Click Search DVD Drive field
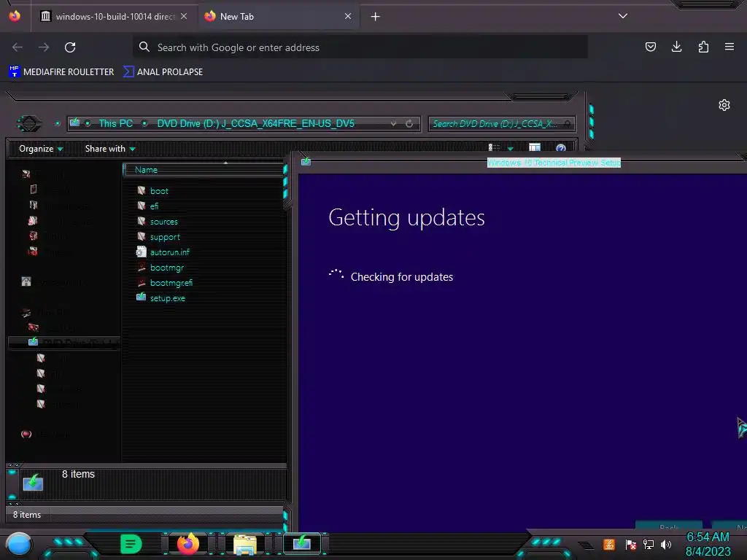747x560 pixels. click(501, 124)
